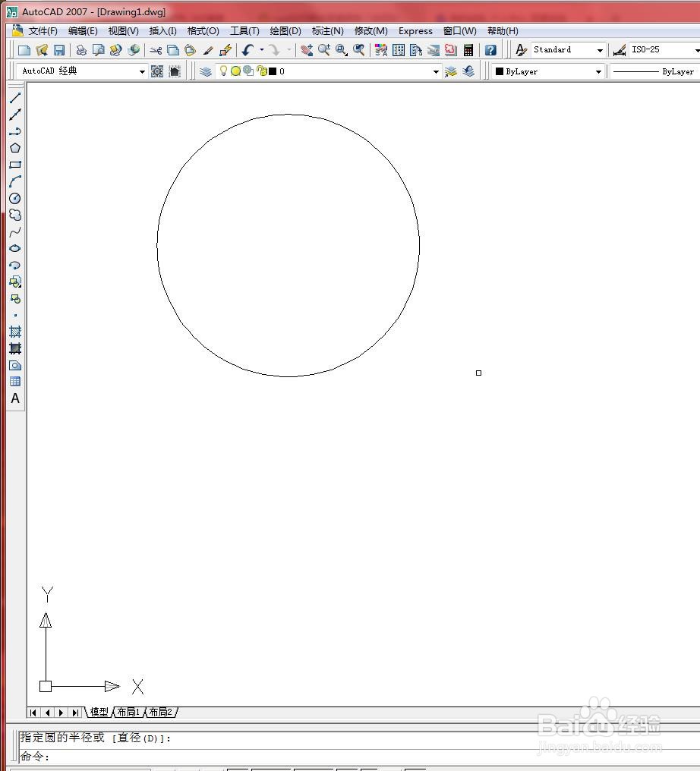Open the ByLayer color dropdown
This screenshot has width=700, height=771.
point(599,72)
